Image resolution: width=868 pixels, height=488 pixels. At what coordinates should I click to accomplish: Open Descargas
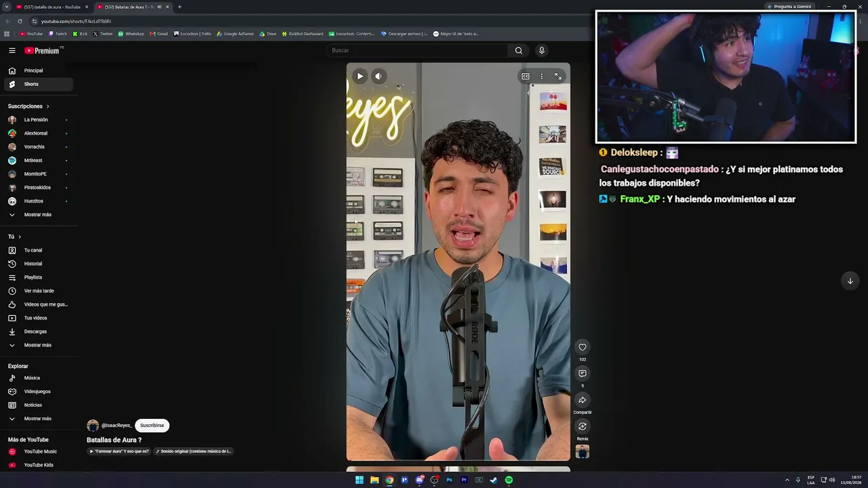click(38, 331)
